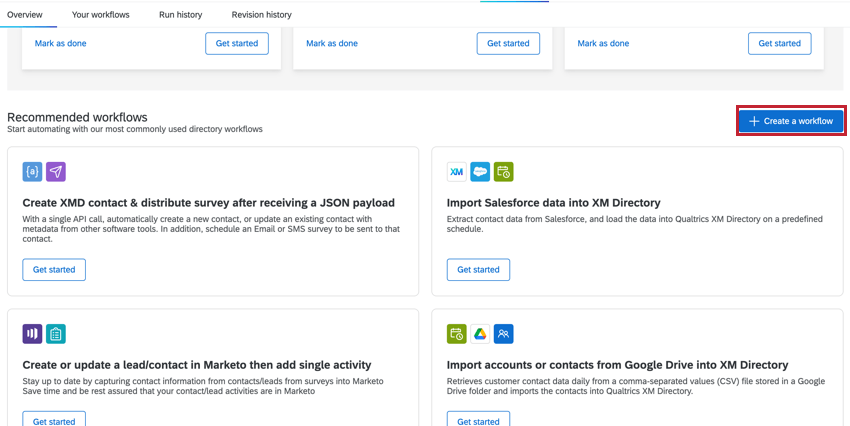The height and width of the screenshot is (426, 850).
Task: Select the Overview tab
Action: point(25,15)
